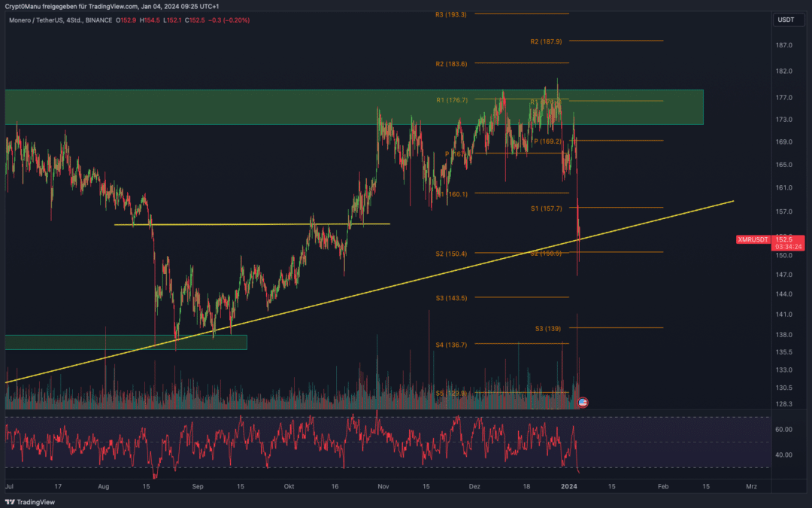Click the TradingView logo at bottom
Image resolution: width=812 pixels, height=508 pixels.
(30, 502)
